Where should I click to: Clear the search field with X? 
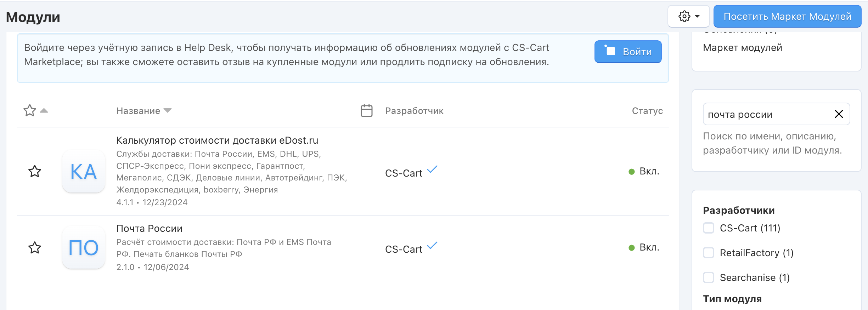[x=839, y=114]
